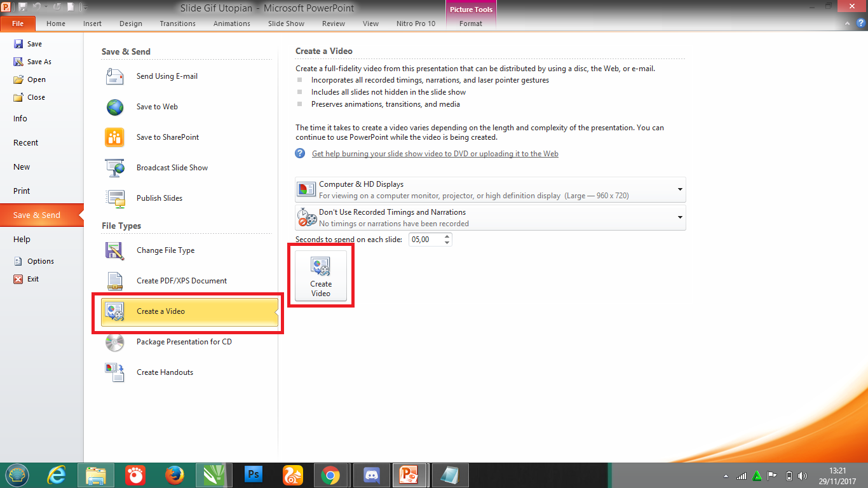
Task: Show hidden system tray icons
Action: pos(726,475)
